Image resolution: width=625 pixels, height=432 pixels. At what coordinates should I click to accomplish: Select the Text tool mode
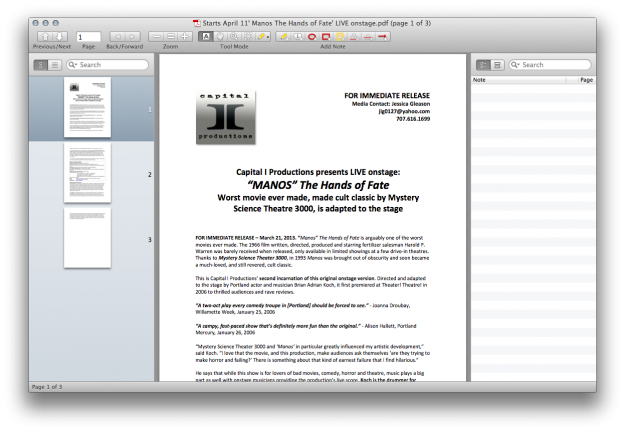[x=206, y=37]
